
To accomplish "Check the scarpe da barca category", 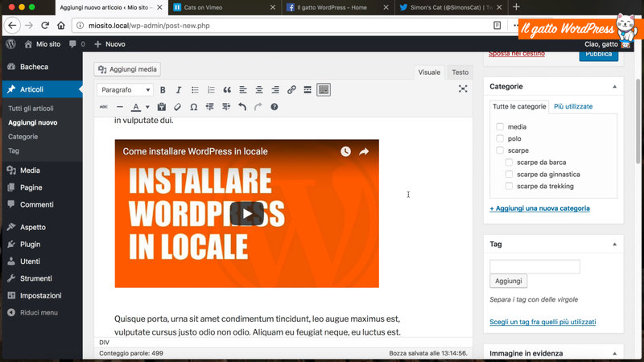I will (x=510, y=162).
